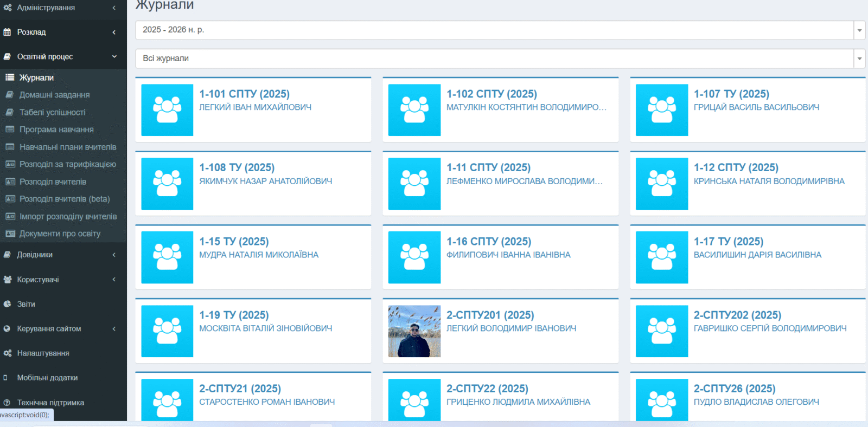Go to Документи про освіту
The height and width of the screenshot is (427, 868).
tap(60, 234)
